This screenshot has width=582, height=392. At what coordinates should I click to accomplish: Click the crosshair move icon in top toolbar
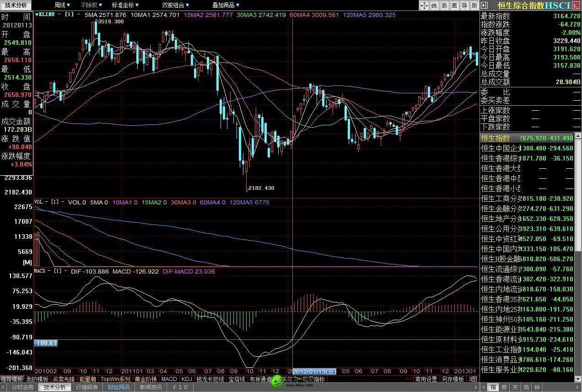pos(424,5)
